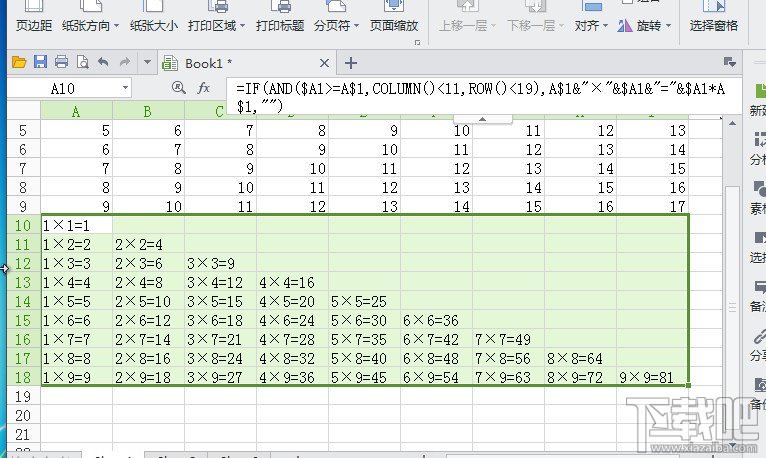Click the print titles (打印标题) button

280,17
